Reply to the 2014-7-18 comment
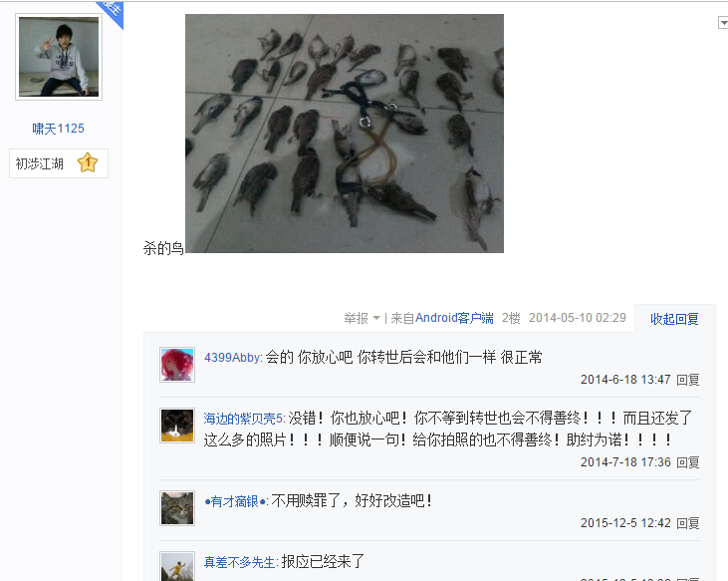728x581 pixels. (x=688, y=462)
